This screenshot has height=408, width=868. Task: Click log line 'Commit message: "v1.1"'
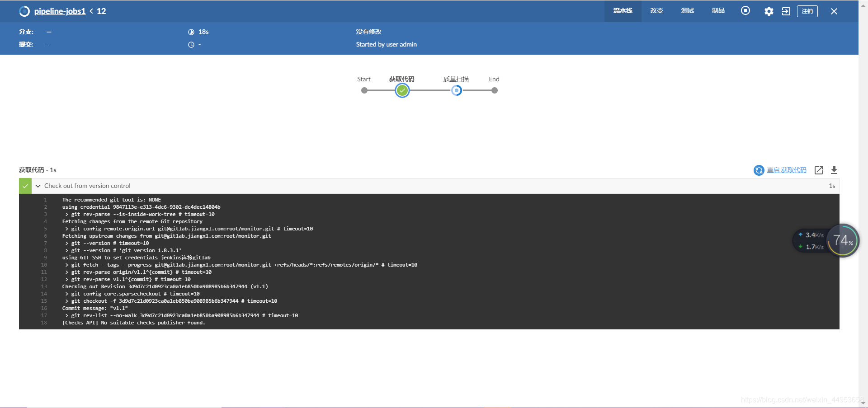tap(95, 308)
